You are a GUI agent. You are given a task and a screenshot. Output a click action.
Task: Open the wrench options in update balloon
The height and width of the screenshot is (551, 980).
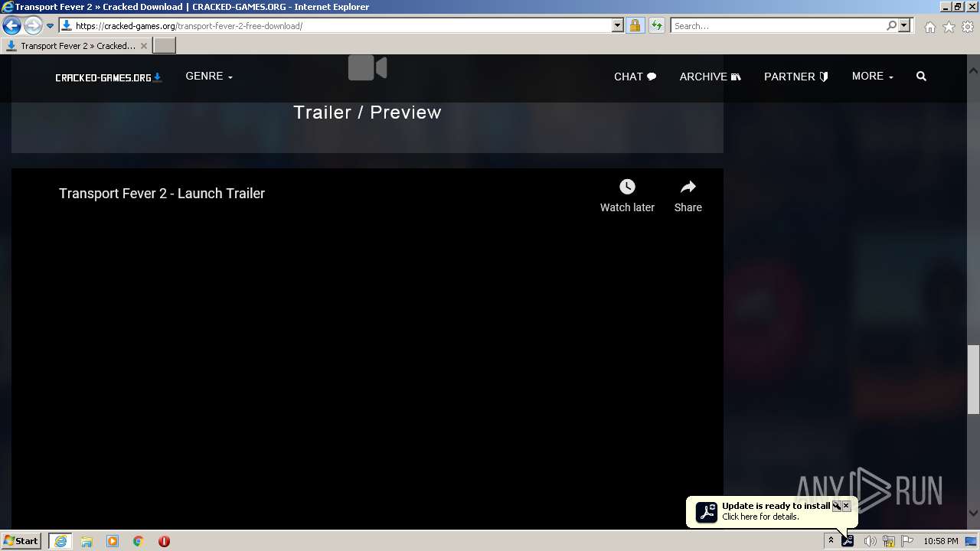[x=837, y=506]
